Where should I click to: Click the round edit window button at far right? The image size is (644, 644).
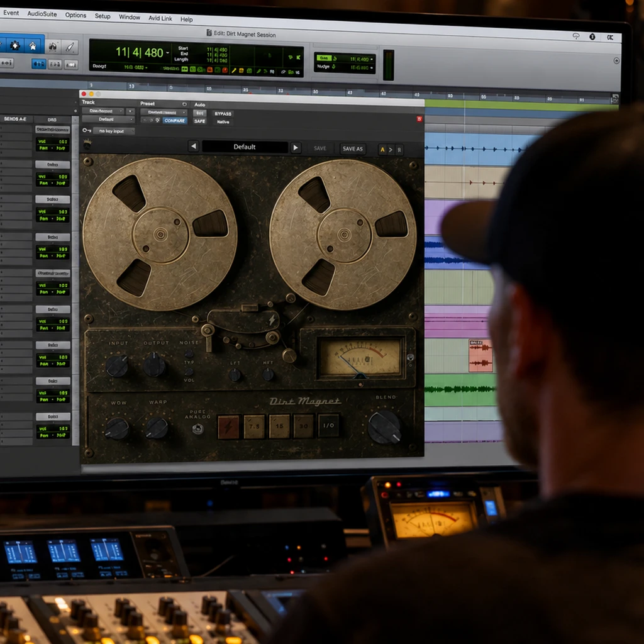(x=616, y=60)
